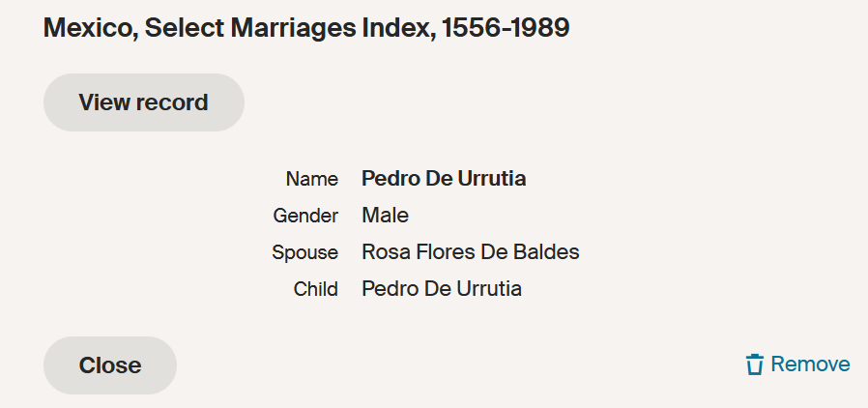Click the trash can icon beside Remove
Image resolution: width=868 pixels, height=408 pixels.
755,364
